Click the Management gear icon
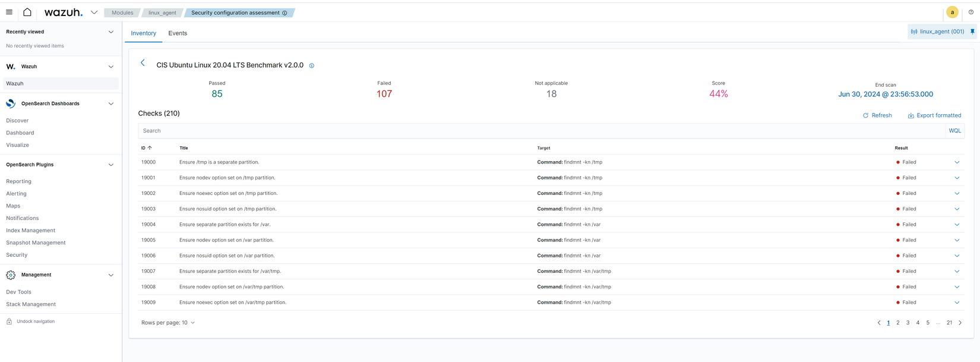Image resolution: width=980 pixels, height=362 pixels. [x=11, y=275]
